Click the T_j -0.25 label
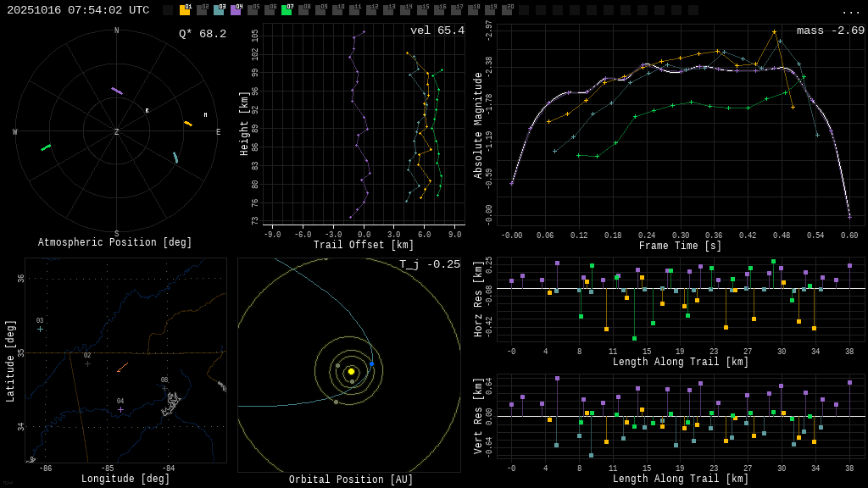 coord(430,264)
